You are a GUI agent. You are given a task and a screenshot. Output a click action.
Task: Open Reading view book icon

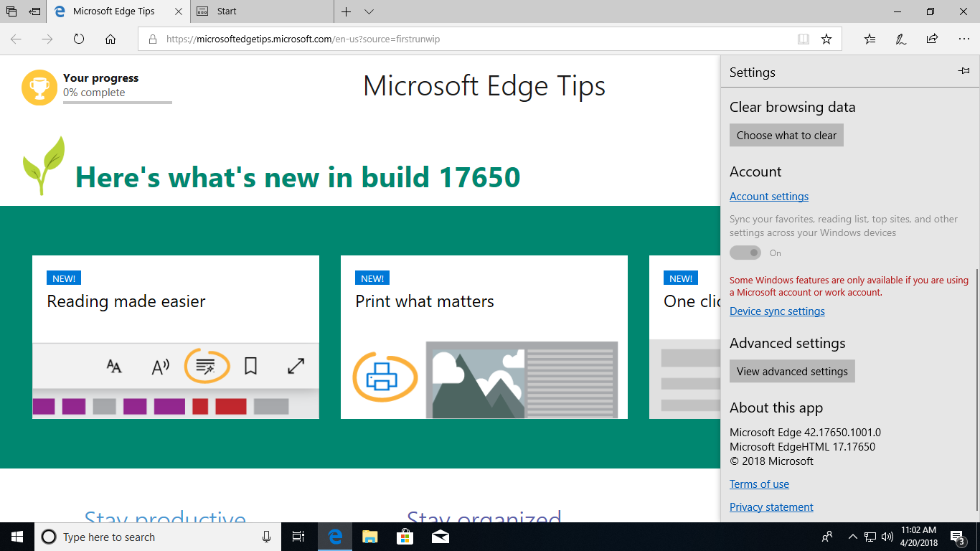click(x=804, y=39)
